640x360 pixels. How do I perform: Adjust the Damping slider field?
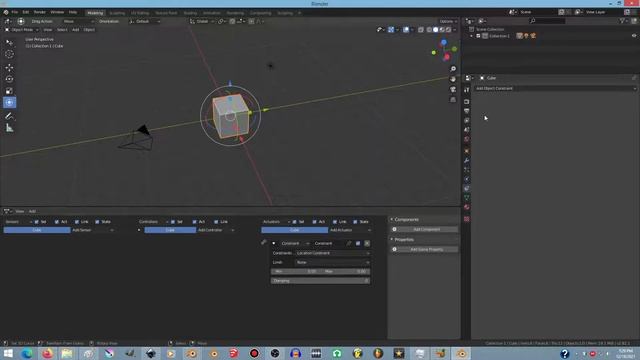(320, 281)
